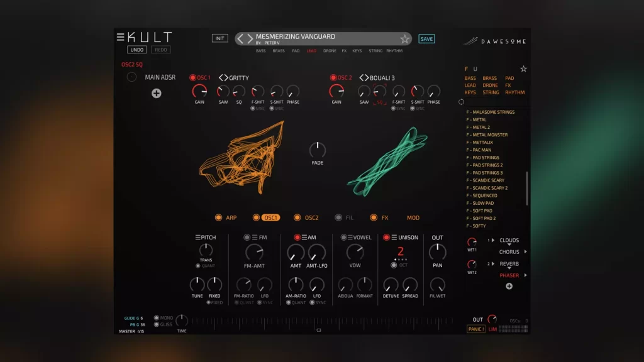The width and height of the screenshot is (644, 362).
Task: Toggle the OSC 1 power button
Action: coord(192,77)
